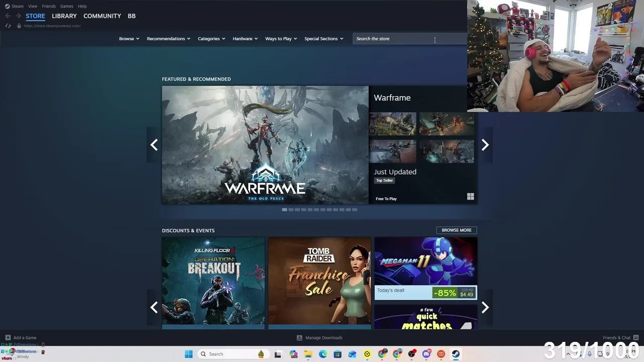The width and height of the screenshot is (644, 362).
Task: Click the top-right Warframe screenshot thumbnail
Action: click(447, 124)
